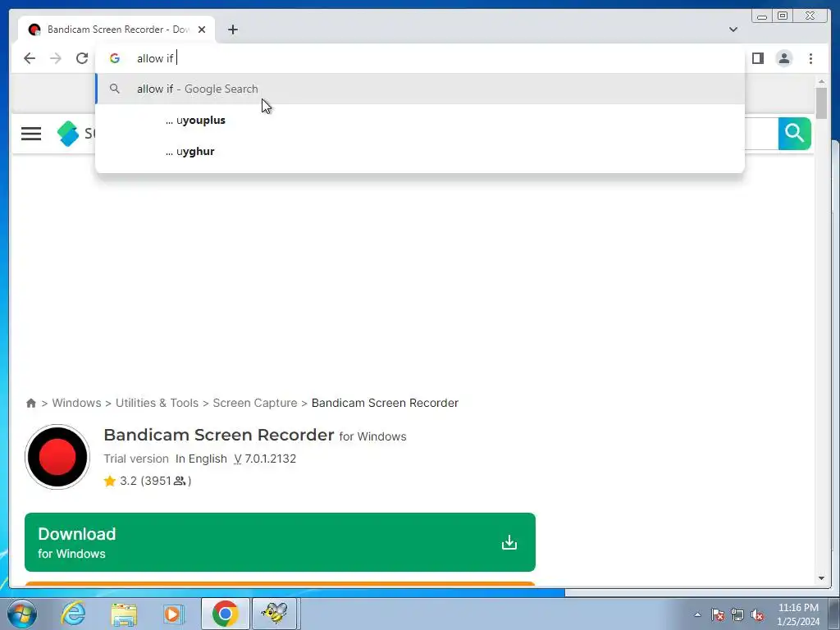Click the Softonic logo icon

point(68,134)
